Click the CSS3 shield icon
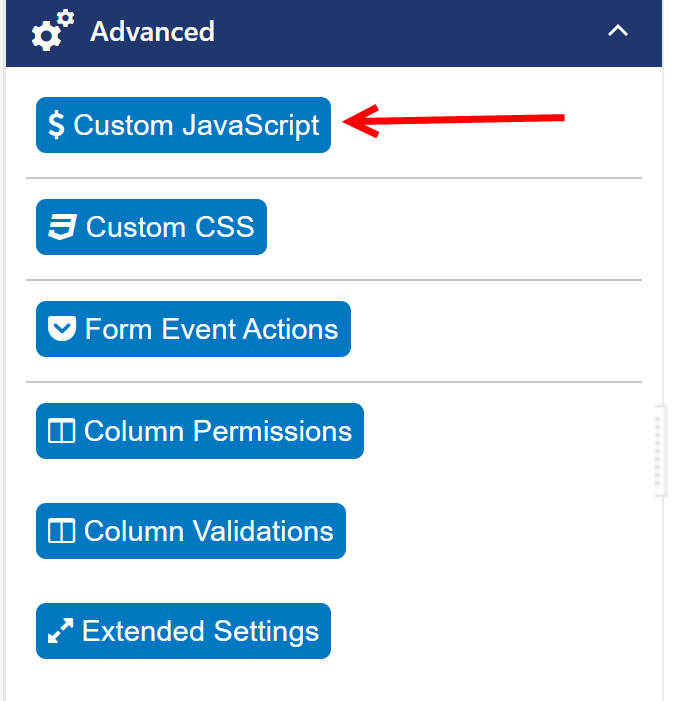Screen dimensions: 674x701 tap(62, 227)
